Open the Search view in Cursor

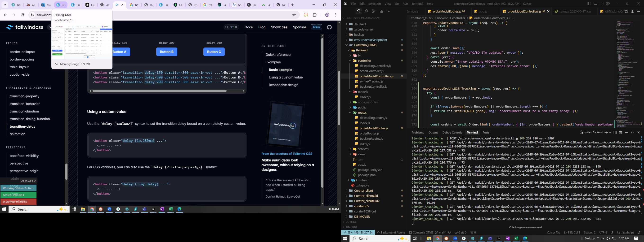coord(366,11)
